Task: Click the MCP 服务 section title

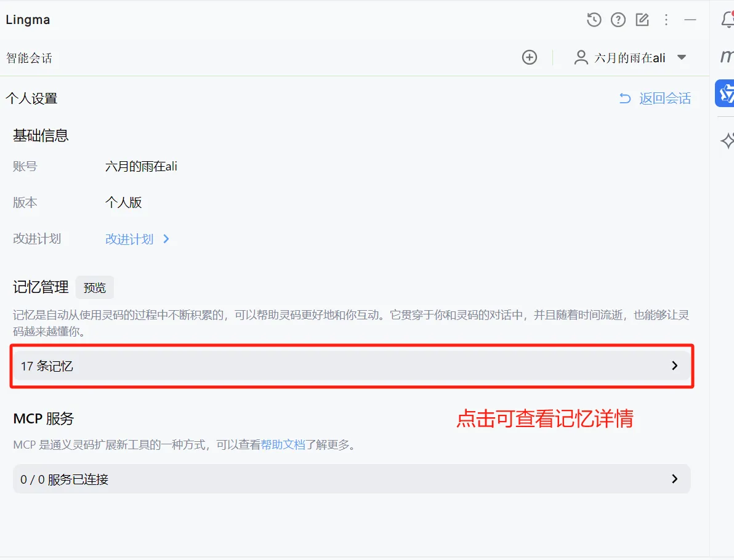Action: point(44,418)
